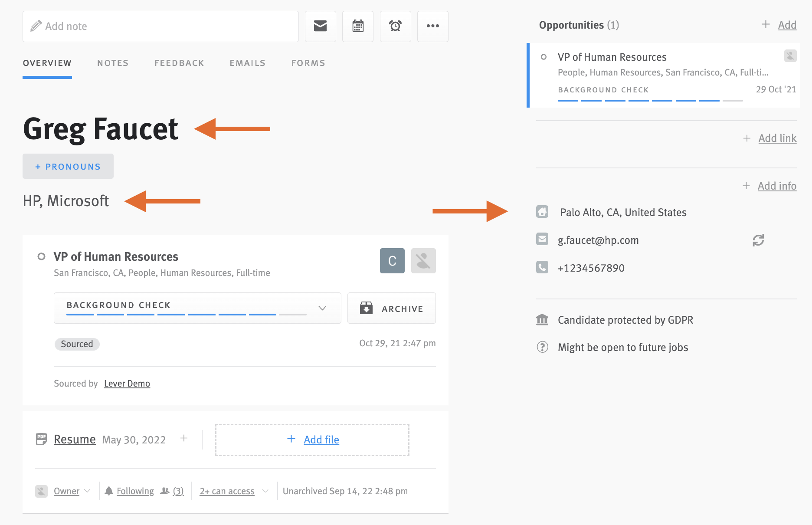Open the more options ellipsis menu
Screen dimensions: 812x525
pyautogui.click(x=432, y=26)
